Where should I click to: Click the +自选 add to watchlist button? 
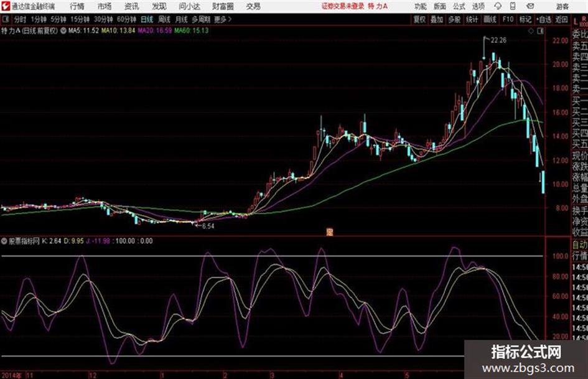coord(543,19)
